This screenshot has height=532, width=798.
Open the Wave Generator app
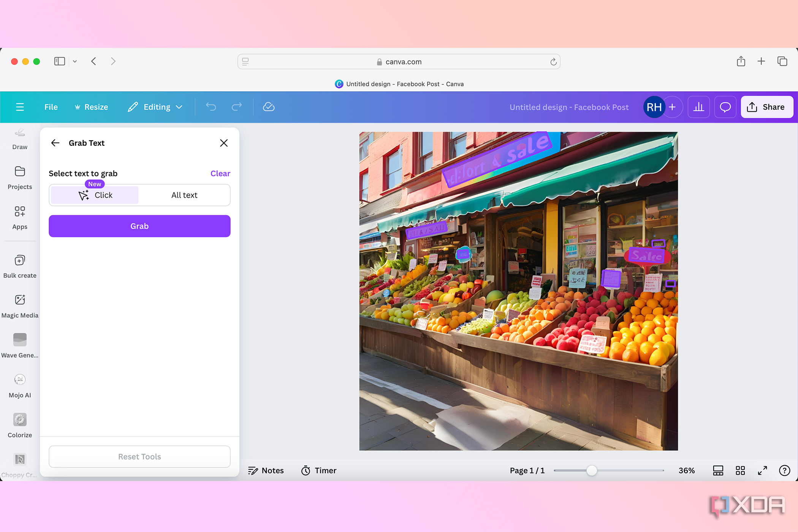tap(20, 346)
